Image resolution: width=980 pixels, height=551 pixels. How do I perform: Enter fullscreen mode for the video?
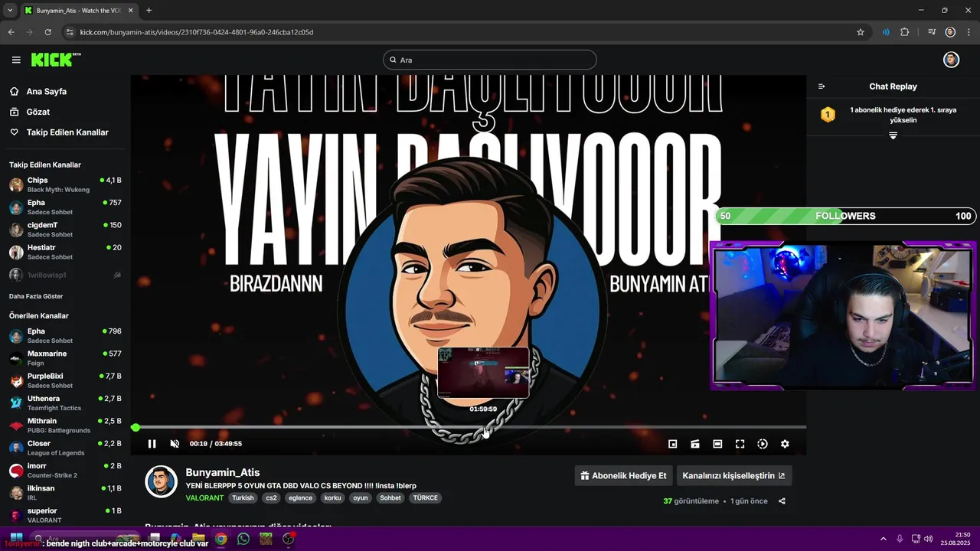pyautogui.click(x=740, y=444)
